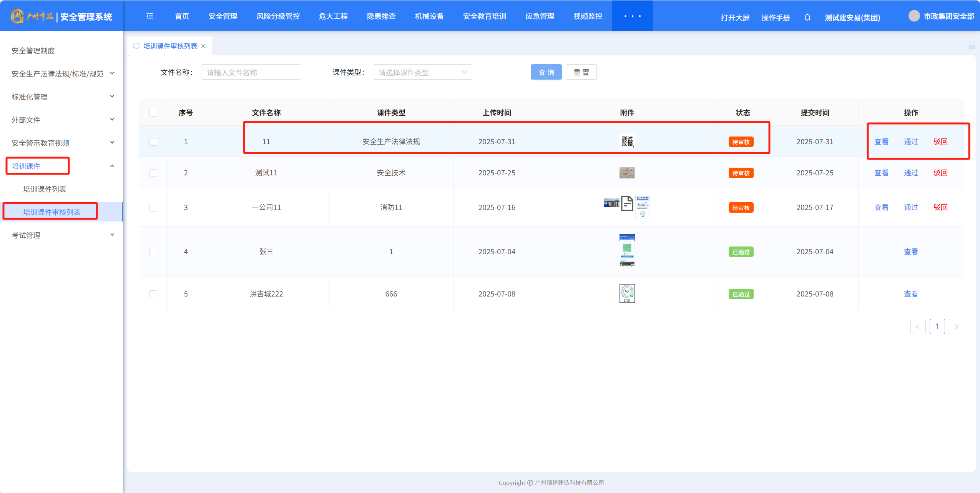Click the 文件名称 input field
Viewport: 980px width, 493px height.
coord(251,72)
